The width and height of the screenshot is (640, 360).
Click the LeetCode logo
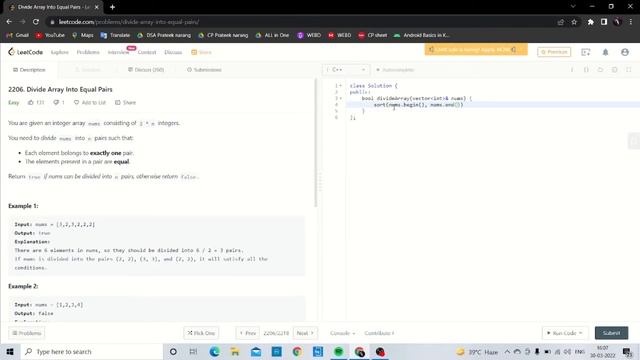[25, 52]
